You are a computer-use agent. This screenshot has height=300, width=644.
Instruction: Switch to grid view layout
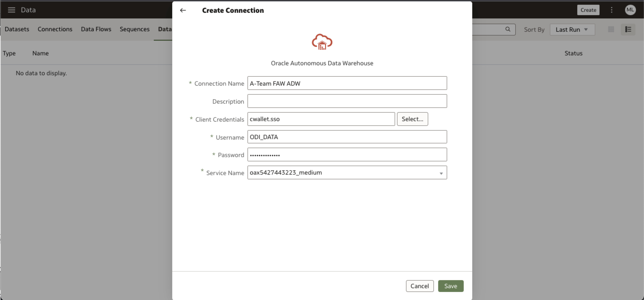pyautogui.click(x=611, y=30)
